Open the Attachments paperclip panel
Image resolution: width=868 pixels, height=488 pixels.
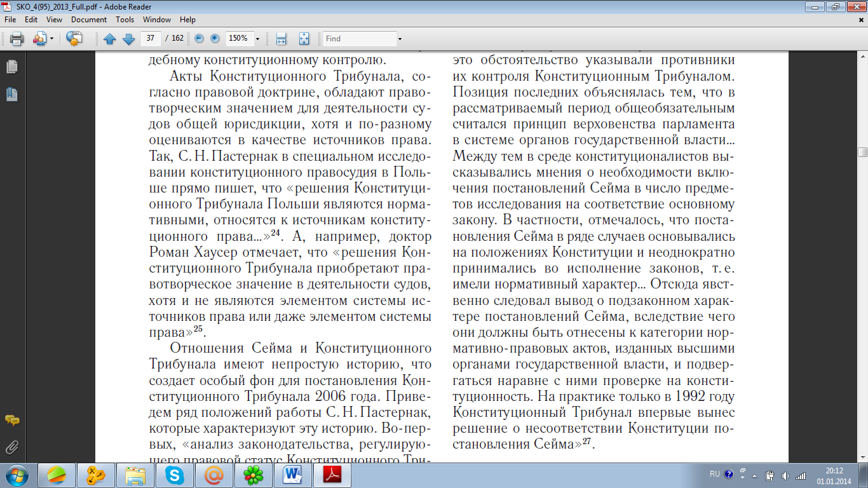pyautogui.click(x=11, y=447)
